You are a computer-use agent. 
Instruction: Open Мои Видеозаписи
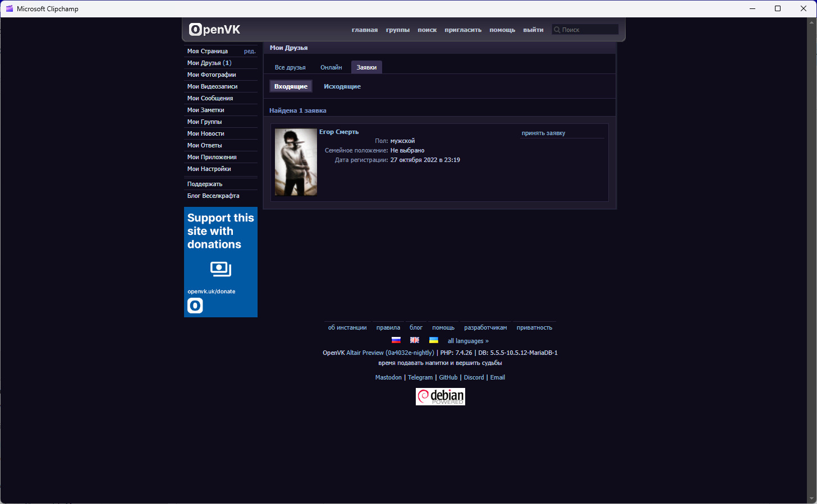point(221,86)
